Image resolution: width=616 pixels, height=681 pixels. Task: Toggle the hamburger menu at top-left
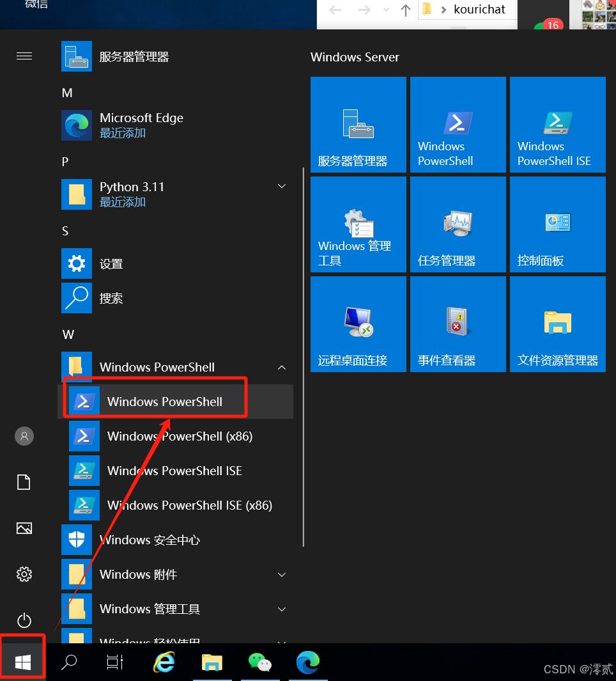(x=24, y=56)
